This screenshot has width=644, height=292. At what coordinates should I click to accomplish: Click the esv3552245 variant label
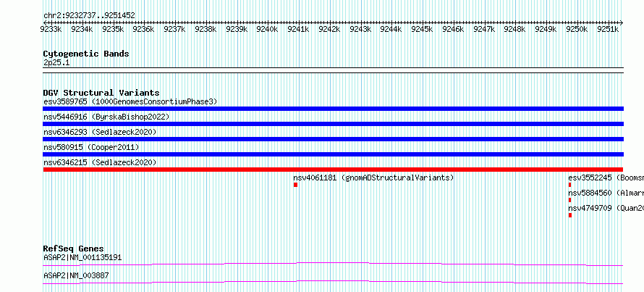(606, 178)
